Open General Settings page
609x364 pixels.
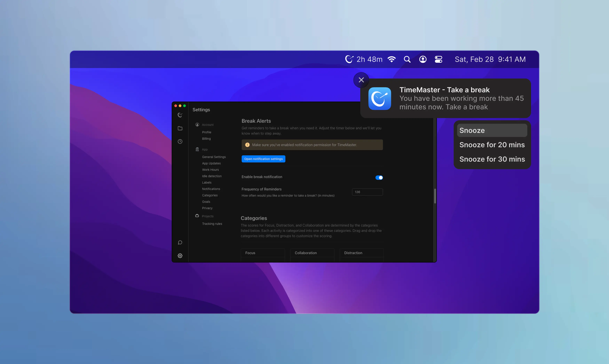tap(214, 157)
